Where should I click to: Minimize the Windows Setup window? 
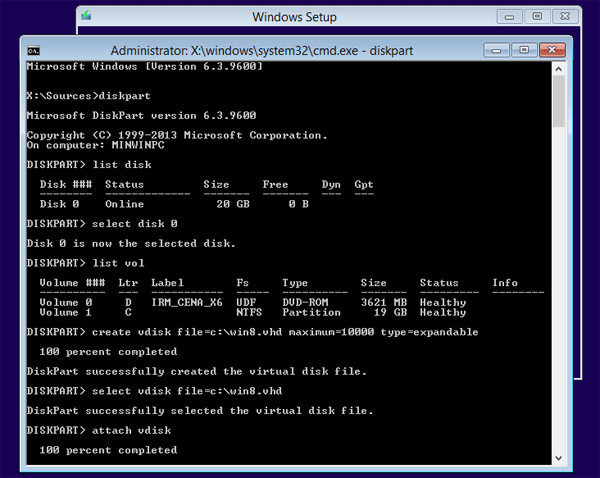click(x=510, y=16)
